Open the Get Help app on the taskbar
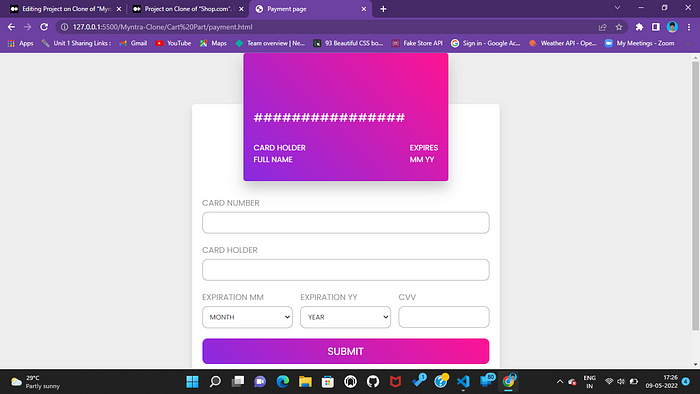700x394 pixels. [441, 381]
